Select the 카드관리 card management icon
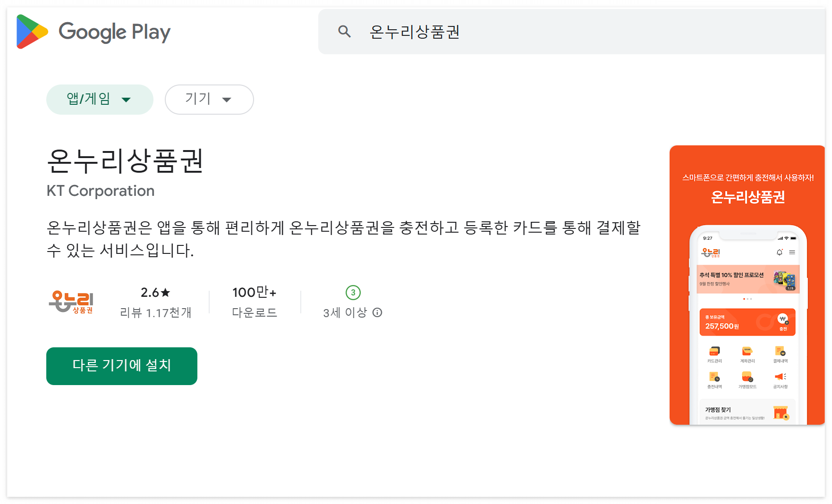 tap(714, 352)
